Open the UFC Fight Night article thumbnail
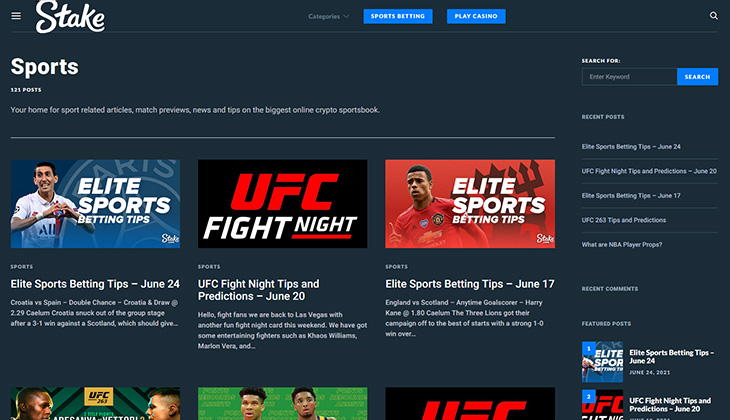This screenshot has height=420, width=730. pyautogui.click(x=283, y=204)
